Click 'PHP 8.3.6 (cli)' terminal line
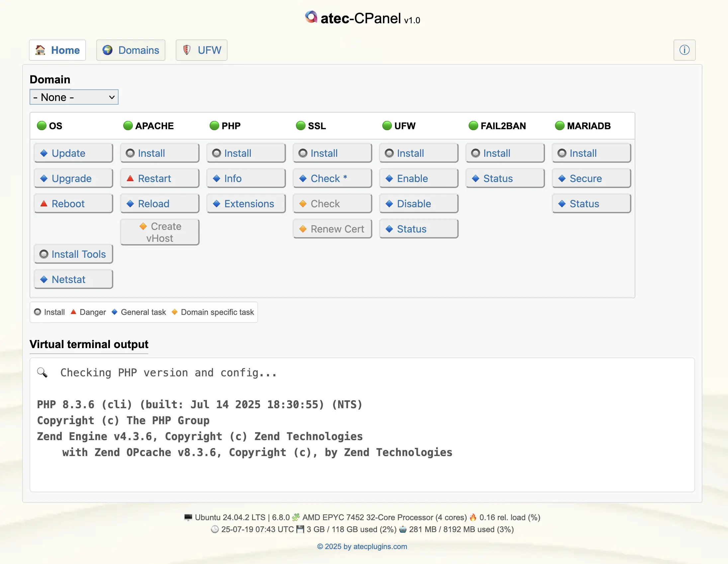 [x=200, y=405]
